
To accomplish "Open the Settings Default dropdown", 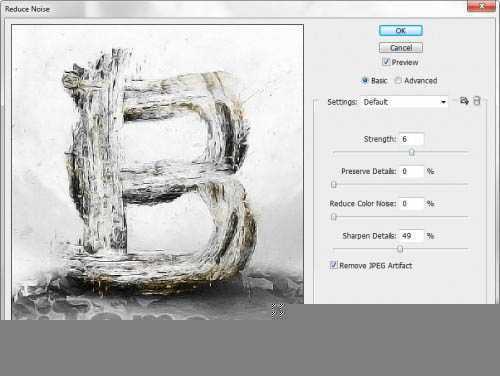I will (404, 102).
